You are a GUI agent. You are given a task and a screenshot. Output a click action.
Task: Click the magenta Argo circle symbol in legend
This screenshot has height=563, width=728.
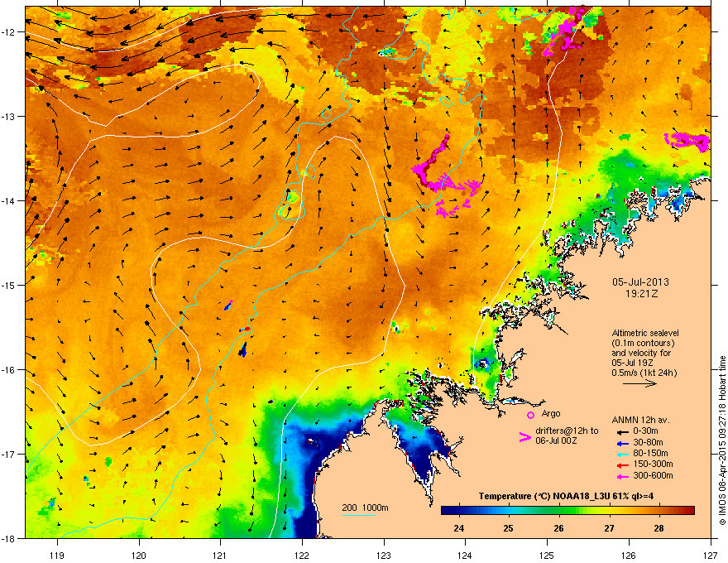click(530, 415)
